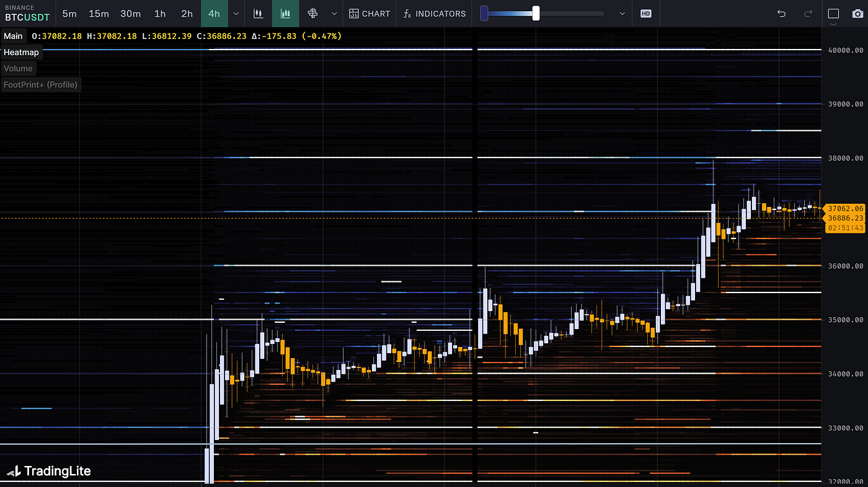Image resolution: width=868 pixels, height=487 pixels.
Task: Select the footprint chart type icon
Action: pos(312,14)
